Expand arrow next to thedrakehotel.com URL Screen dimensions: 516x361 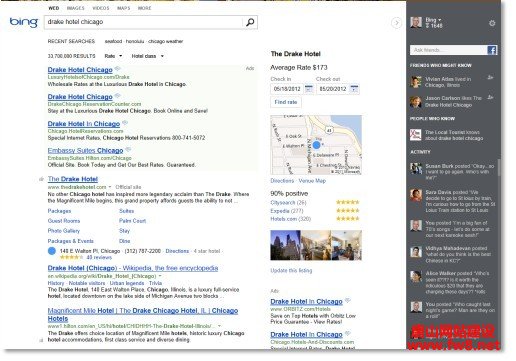(110, 187)
